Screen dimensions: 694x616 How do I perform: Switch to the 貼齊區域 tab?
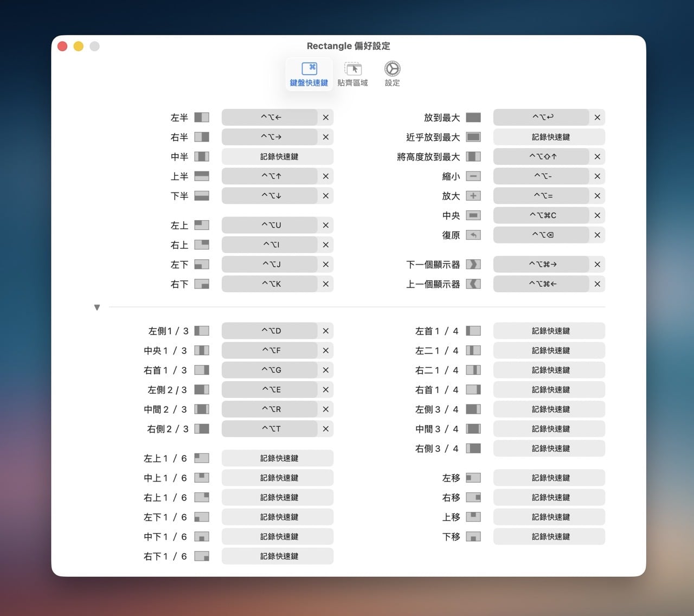click(x=352, y=74)
